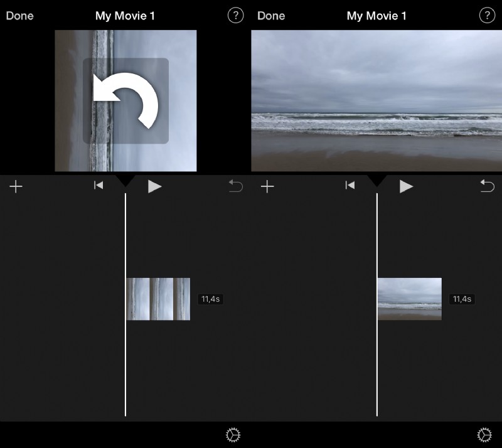Image resolution: width=502 pixels, height=448 pixels.
Task: Open Project Settings gear in right project
Action: [x=484, y=434]
